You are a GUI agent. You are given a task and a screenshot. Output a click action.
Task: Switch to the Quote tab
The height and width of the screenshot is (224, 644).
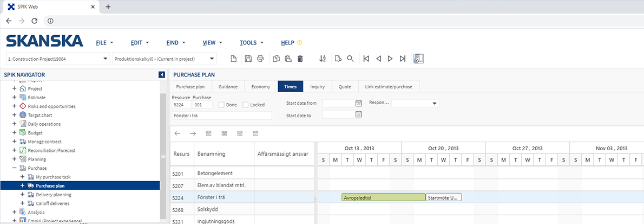pyautogui.click(x=345, y=86)
